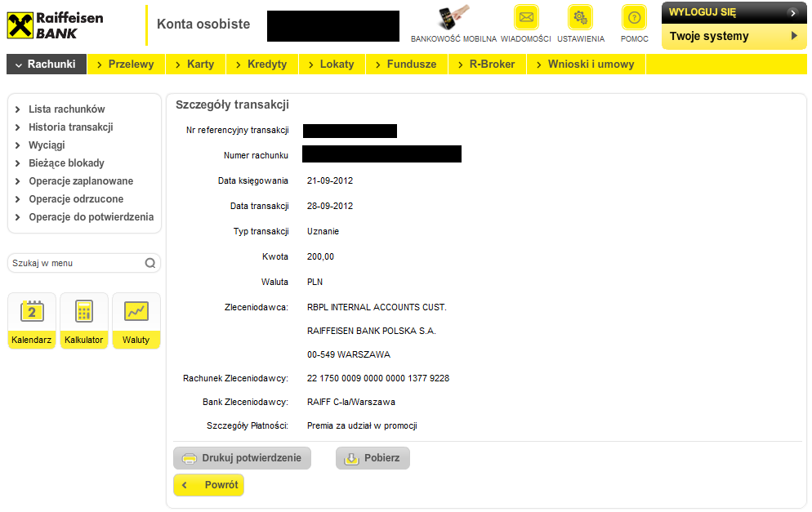Click the arrow on Wyloguj się

793,13
